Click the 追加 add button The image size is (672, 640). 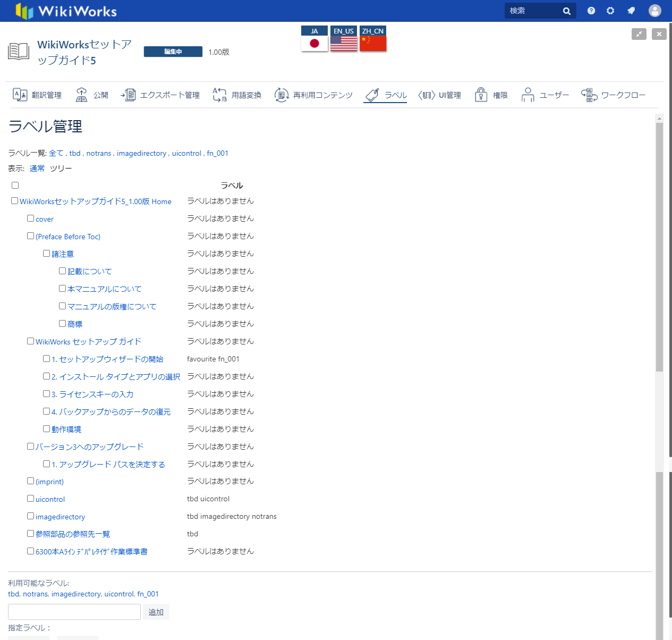point(156,612)
